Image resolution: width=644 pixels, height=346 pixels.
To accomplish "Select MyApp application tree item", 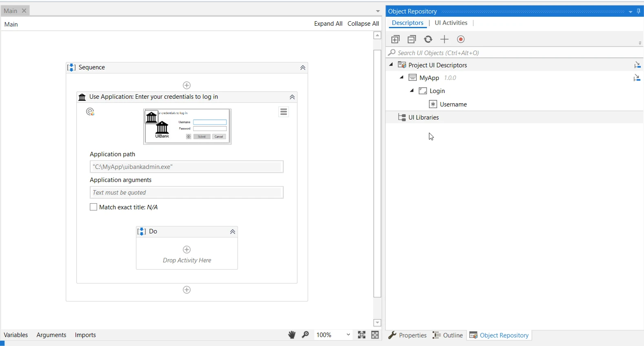I will 429,78.
